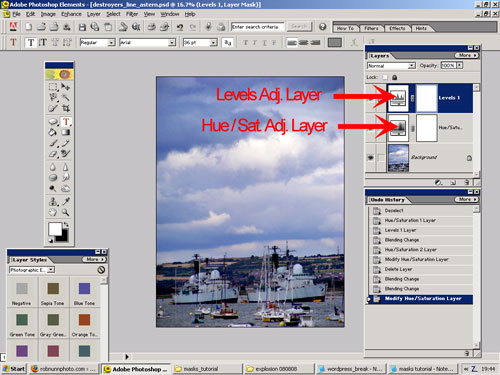Open the Enhance menu
500x375 pixels.
71,14
